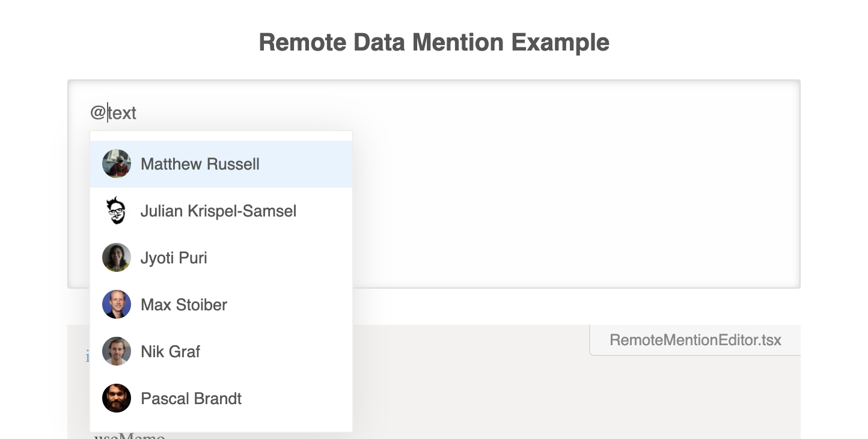Image resolution: width=868 pixels, height=439 pixels.
Task: Click Max Stoiber's avatar in the list
Action: 116,304
